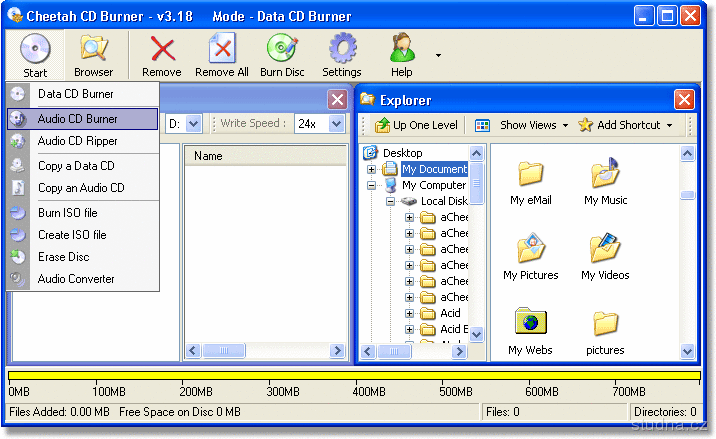Choose Copy a Data CD

pos(83,165)
